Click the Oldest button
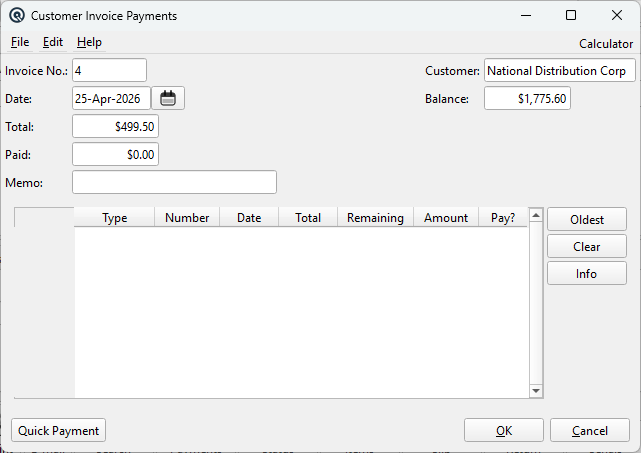 tap(587, 220)
